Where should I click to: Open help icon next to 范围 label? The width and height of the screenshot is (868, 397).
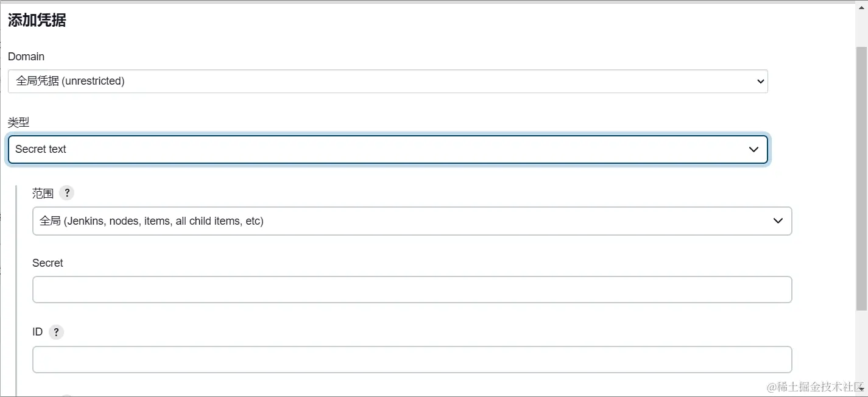click(x=67, y=193)
